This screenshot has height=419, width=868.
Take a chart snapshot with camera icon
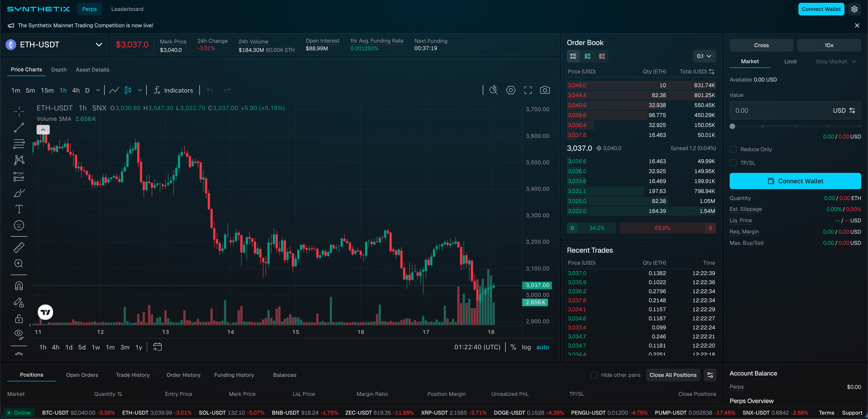click(x=545, y=90)
